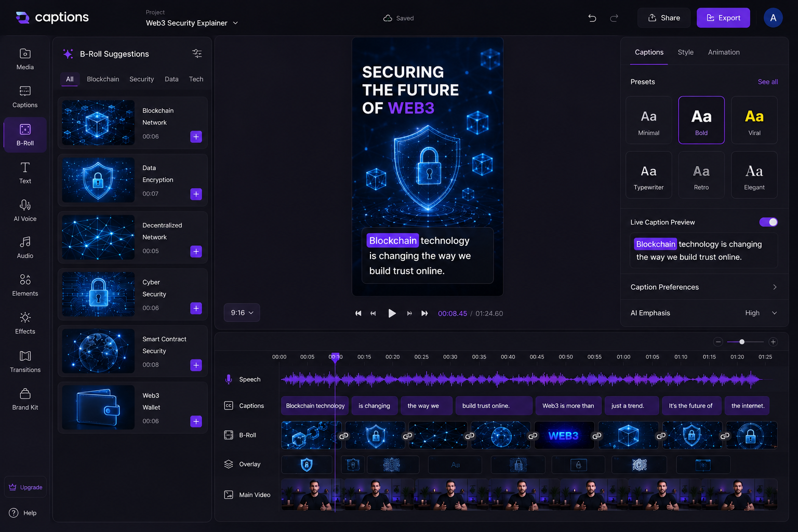Image resolution: width=798 pixels, height=532 pixels.
Task: Add Decentralized Network clip with plus button
Action: [196, 251]
